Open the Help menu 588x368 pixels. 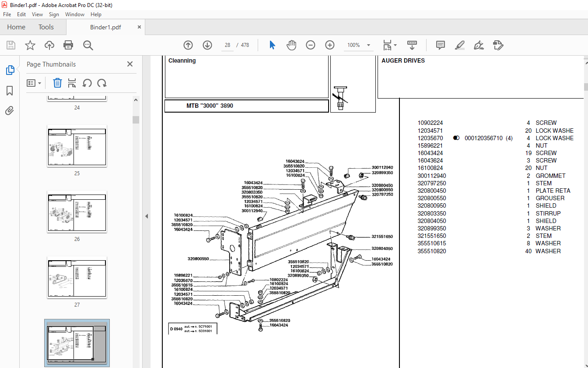click(96, 14)
